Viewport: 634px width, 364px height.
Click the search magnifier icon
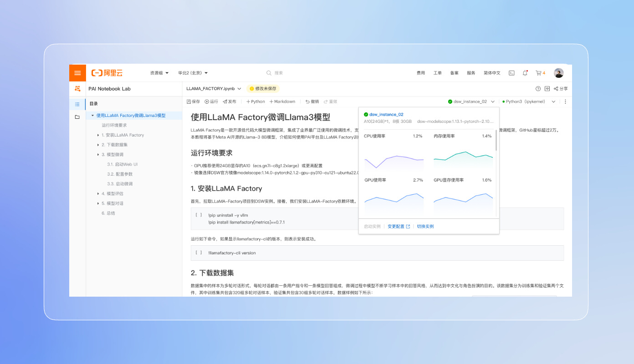tap(269, 73)
